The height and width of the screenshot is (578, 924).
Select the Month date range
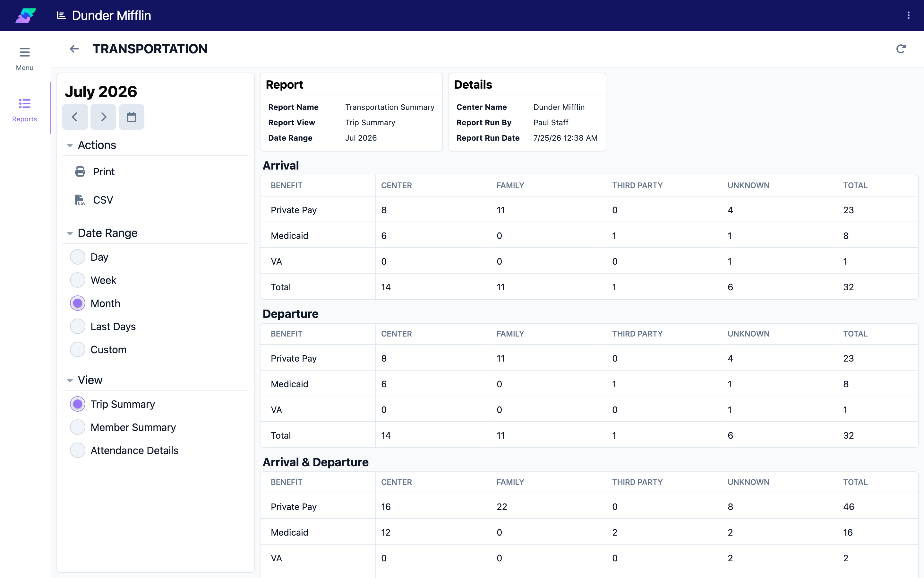78,303
